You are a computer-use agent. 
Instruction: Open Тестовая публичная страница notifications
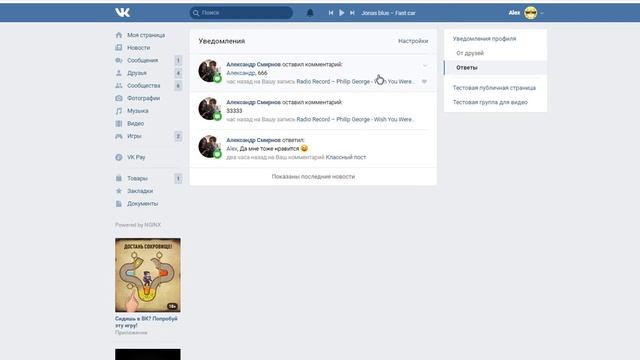[494, 88]
